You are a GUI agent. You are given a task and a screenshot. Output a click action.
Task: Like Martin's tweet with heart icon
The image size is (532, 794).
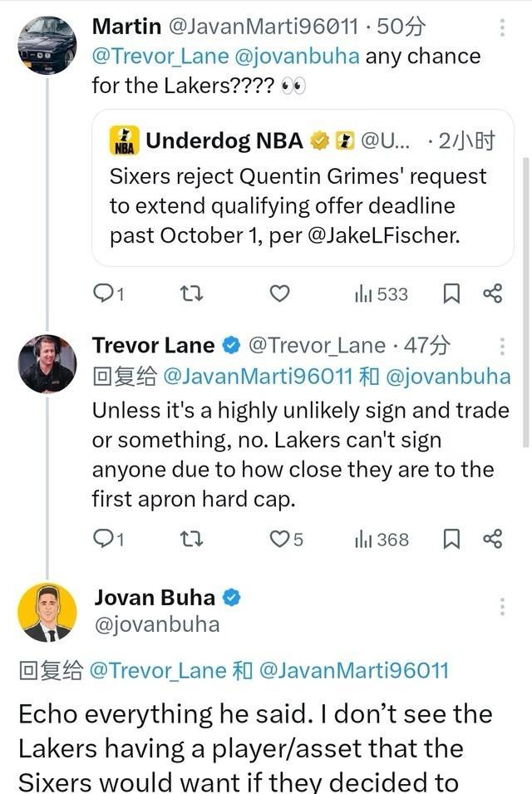[280, 293]
